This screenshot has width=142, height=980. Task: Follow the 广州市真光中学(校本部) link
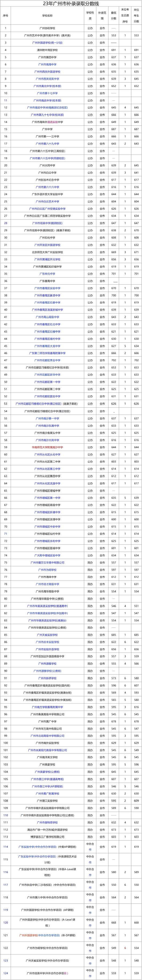point(47,86)
